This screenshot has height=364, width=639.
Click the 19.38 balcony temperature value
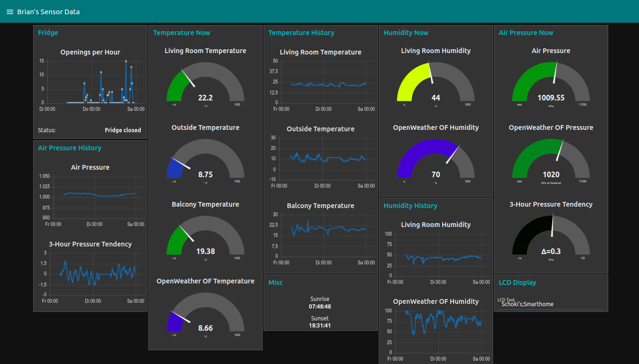205,251
